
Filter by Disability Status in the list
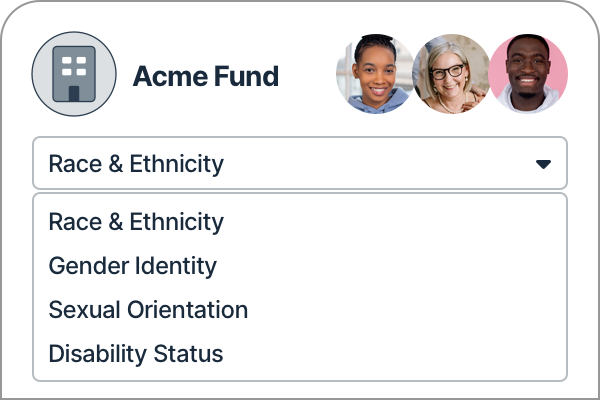pos(136,354)
